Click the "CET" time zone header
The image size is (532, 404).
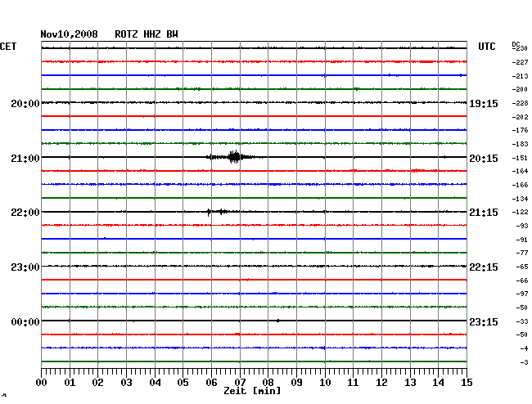tap(8, 47)
